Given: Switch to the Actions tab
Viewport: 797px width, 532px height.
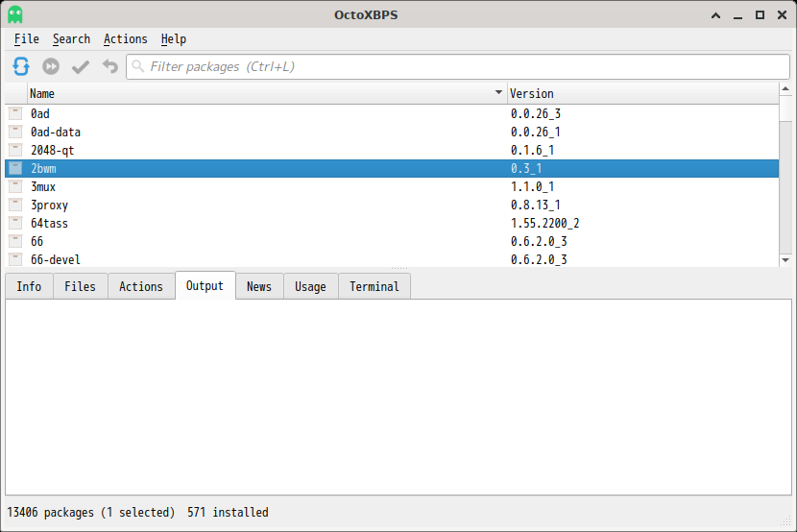Looking at the screenshot, I should tap(141, 286).
